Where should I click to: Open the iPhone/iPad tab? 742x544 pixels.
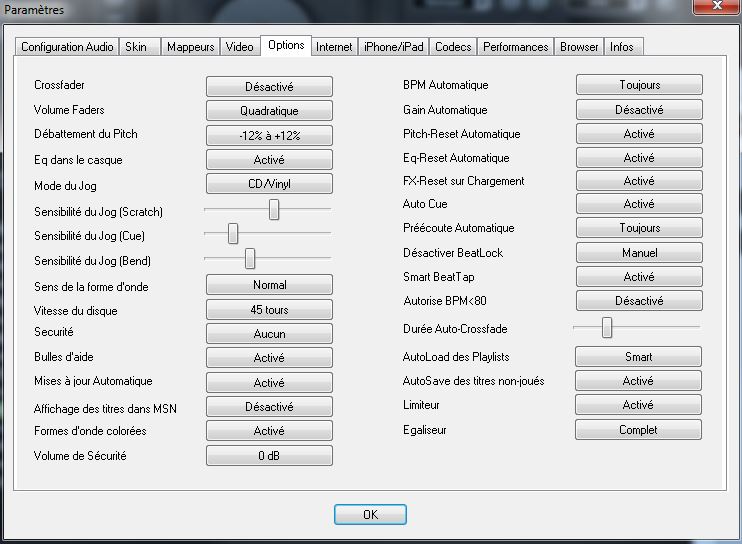[394, 47]
